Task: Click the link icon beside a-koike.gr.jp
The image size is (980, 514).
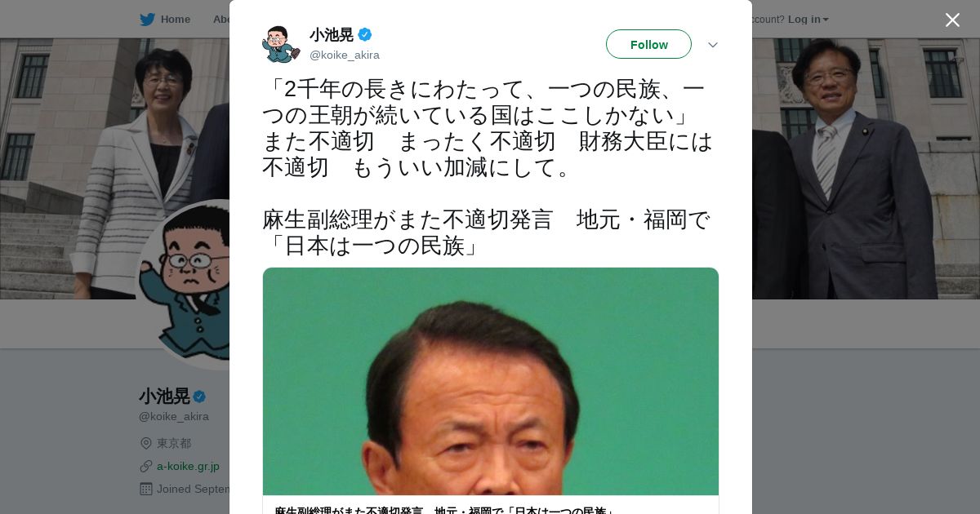Action: click(146, 466)
